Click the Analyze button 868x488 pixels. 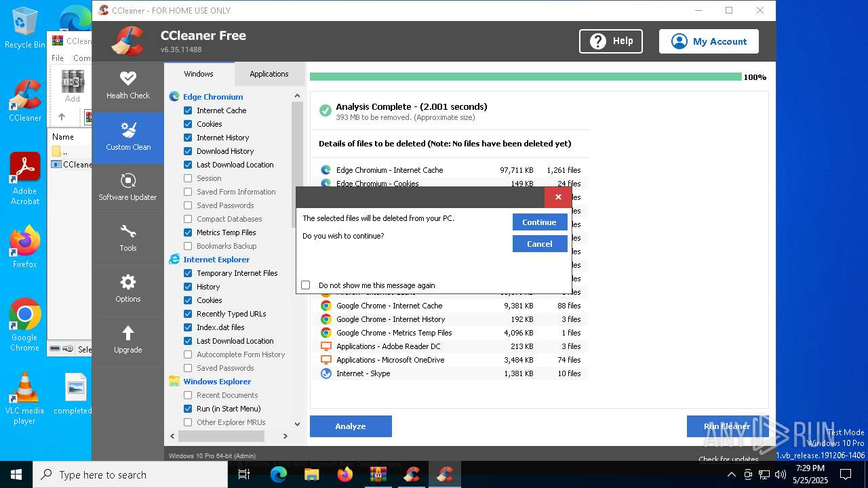click(351, 426)
